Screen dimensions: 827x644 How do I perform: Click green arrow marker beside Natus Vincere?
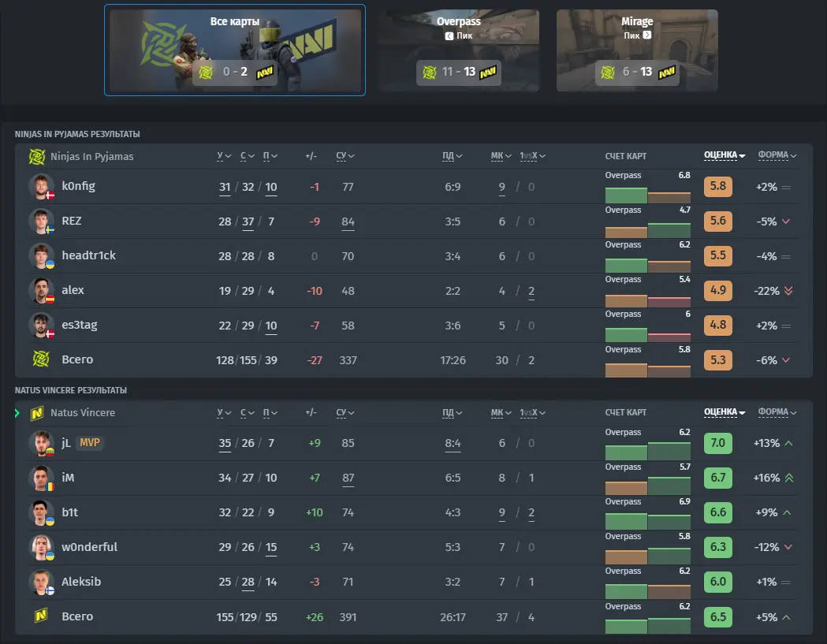click(17, 413)
